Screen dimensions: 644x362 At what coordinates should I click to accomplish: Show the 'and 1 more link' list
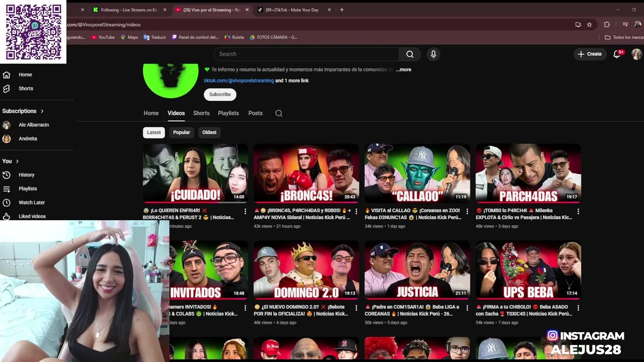(x=292, y=80)
